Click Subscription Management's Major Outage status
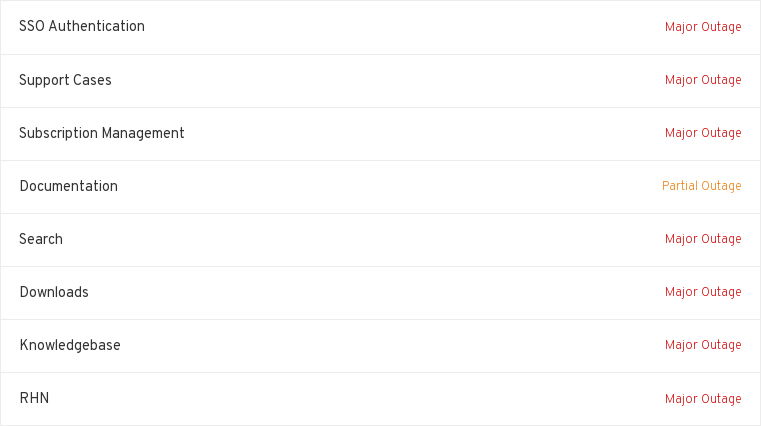761x426 pixels. coord(703,133)
